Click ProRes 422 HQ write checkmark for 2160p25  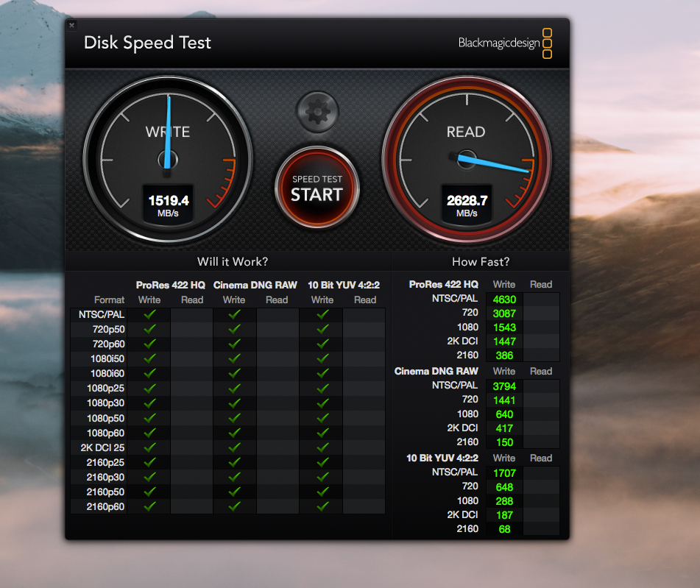point(149,462)
